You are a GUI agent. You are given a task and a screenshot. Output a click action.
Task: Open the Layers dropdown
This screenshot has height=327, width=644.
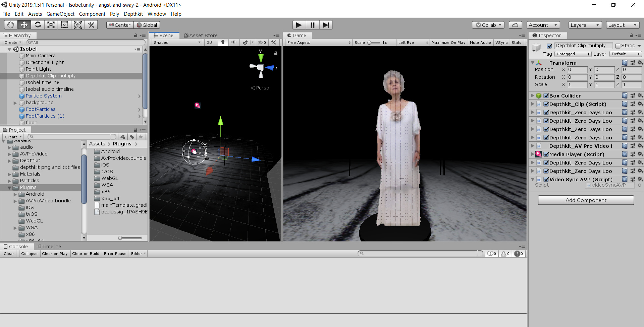(x=585, y=25)
